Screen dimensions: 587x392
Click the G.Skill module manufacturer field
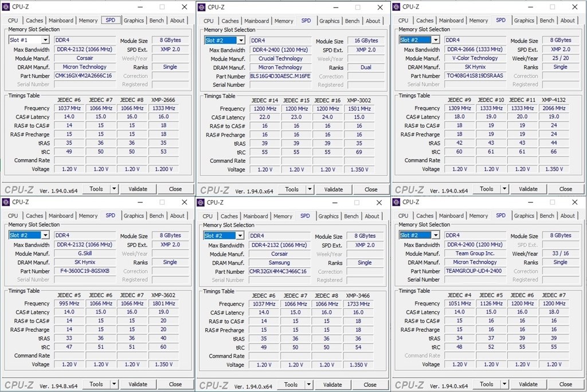pos(85,253)
